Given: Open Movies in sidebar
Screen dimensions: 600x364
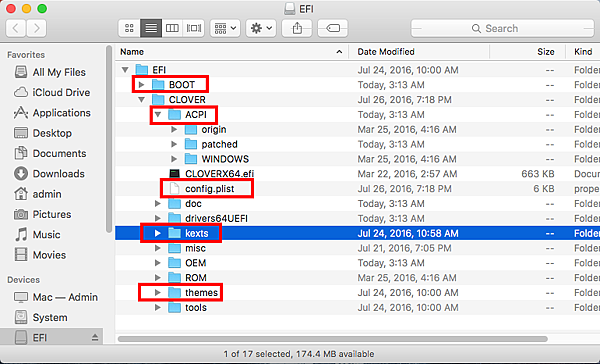Looking at the screenshot, I should 40,255.
